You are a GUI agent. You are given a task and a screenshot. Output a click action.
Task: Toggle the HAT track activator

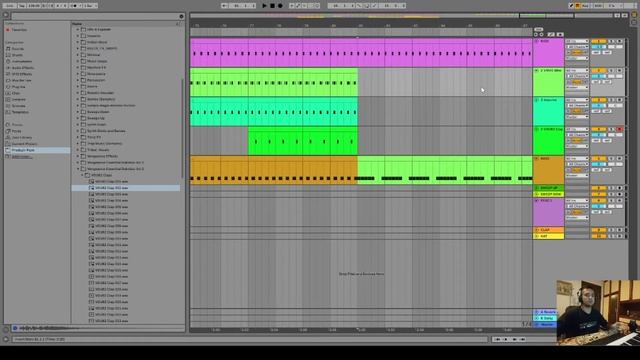(599, 236)
